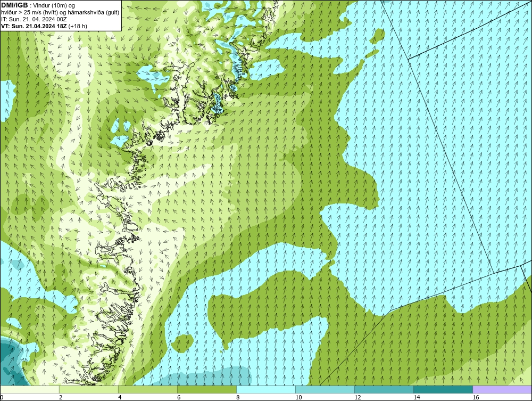The height and width of the screenshot is (401, 532).
Task: Click the 6–8 m/s olive green legend swatch
Action: (206, 389)
